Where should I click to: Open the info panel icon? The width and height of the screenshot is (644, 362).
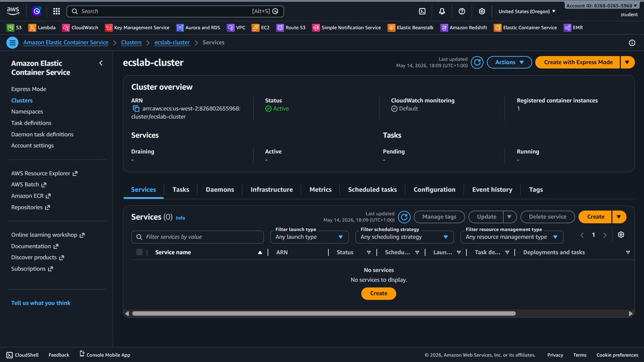click(x=632, y=43)
